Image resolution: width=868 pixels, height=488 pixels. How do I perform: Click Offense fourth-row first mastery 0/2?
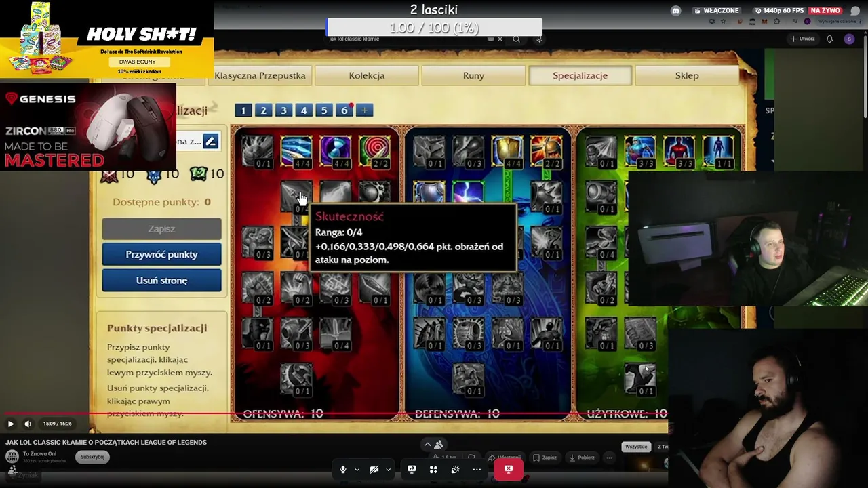pos(257,288)
